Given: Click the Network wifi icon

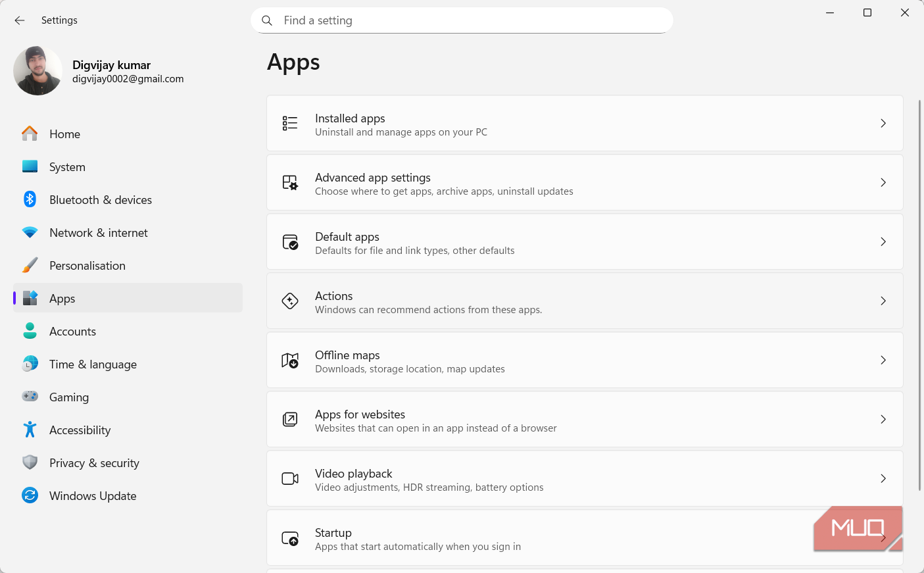Looking at the screenshot, I should click(x=30, y=232).
